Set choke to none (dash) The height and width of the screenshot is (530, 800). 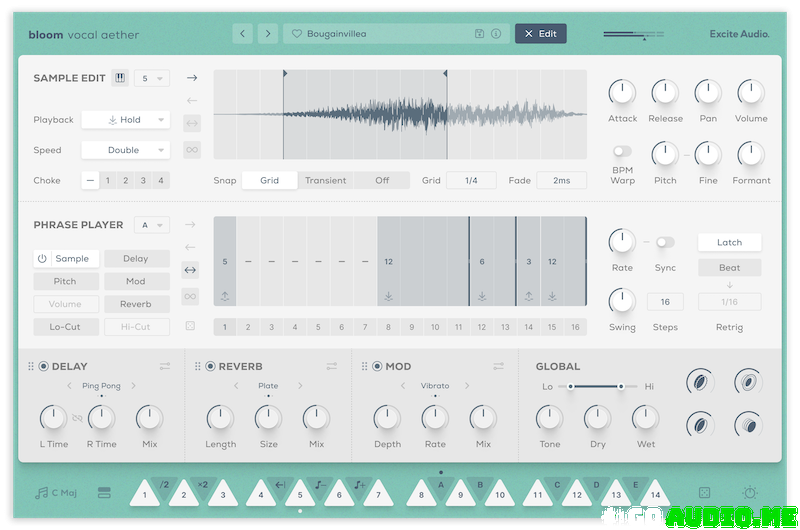pos(90,181)
